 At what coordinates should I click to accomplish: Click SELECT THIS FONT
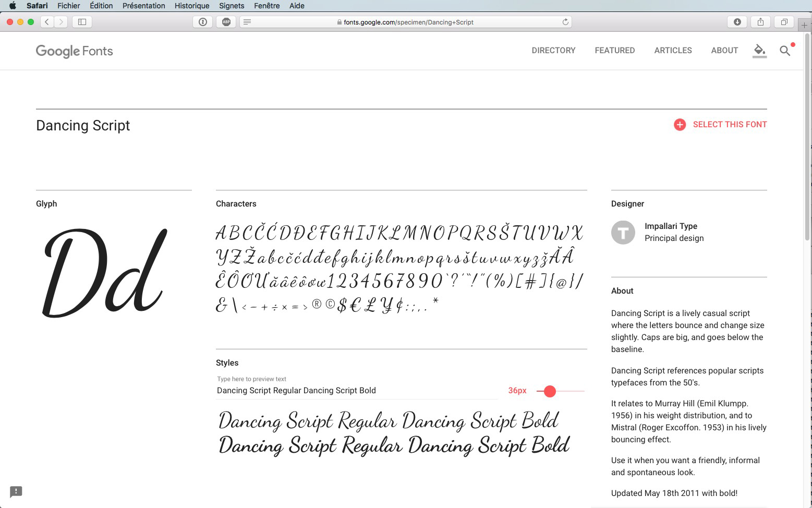point(730,125)
